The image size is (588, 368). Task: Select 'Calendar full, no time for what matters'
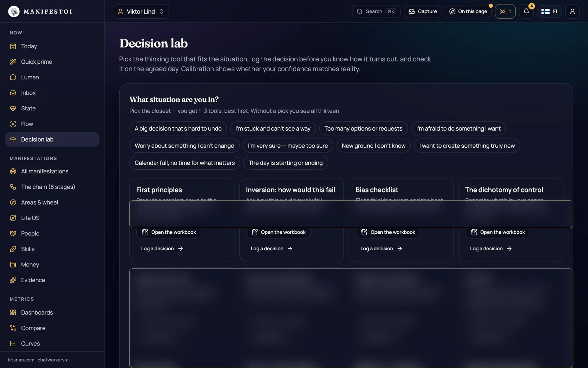point(184,163)
